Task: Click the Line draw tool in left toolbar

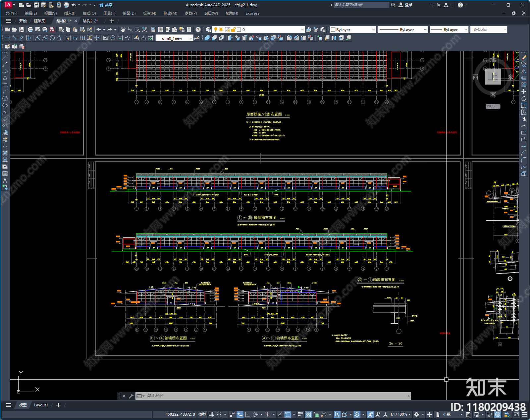Action: [5, 57]
